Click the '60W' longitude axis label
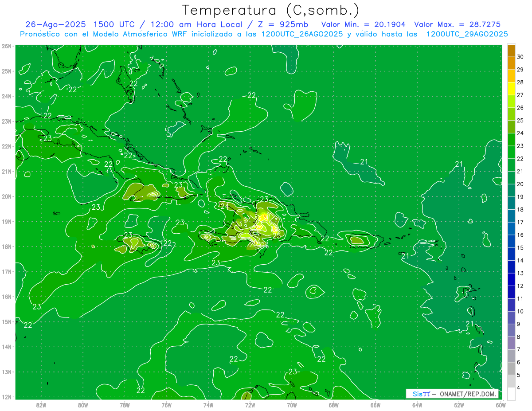532x411 pixels. click(x=501, y=405)
